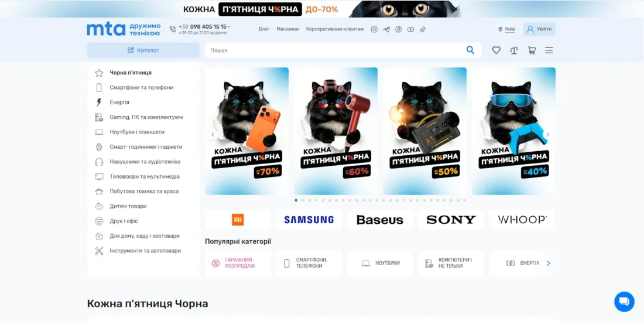
Task: Open the YouTube social icon
Action: click(411, 29)
